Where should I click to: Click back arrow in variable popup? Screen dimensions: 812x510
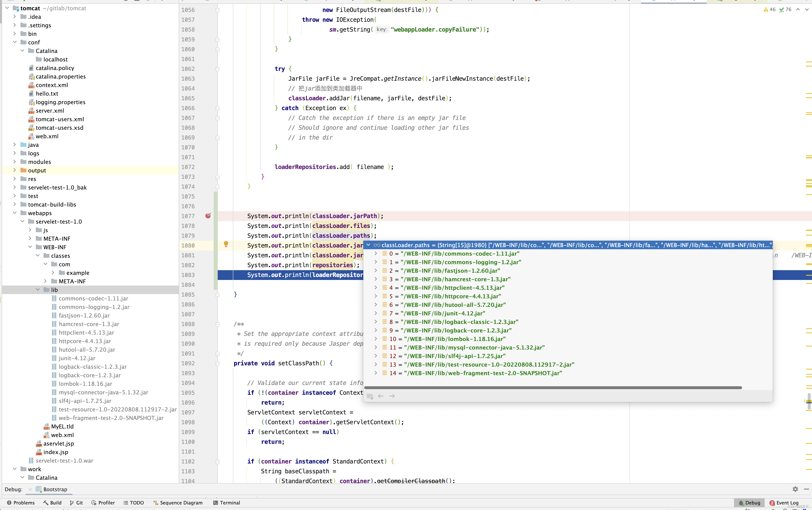[381, 396]
